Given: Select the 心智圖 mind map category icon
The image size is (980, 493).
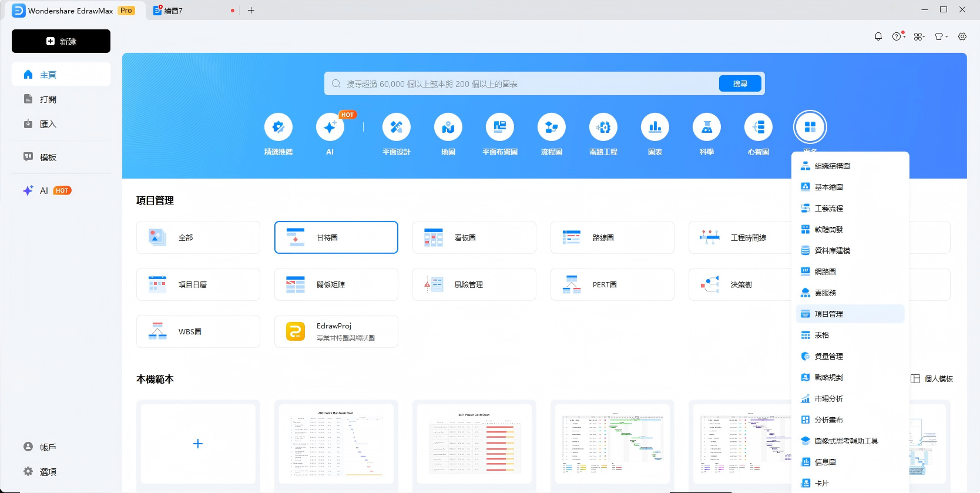Looking at the screenshot, I should [x=759, y=127].
